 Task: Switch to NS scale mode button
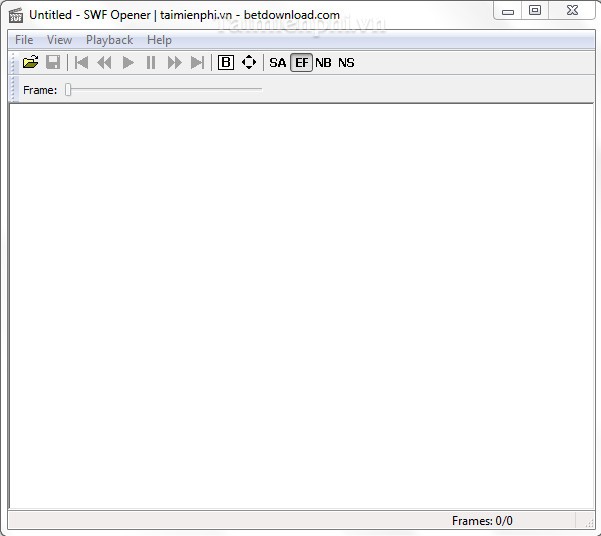pyautogui.click(x=346, y=62)
